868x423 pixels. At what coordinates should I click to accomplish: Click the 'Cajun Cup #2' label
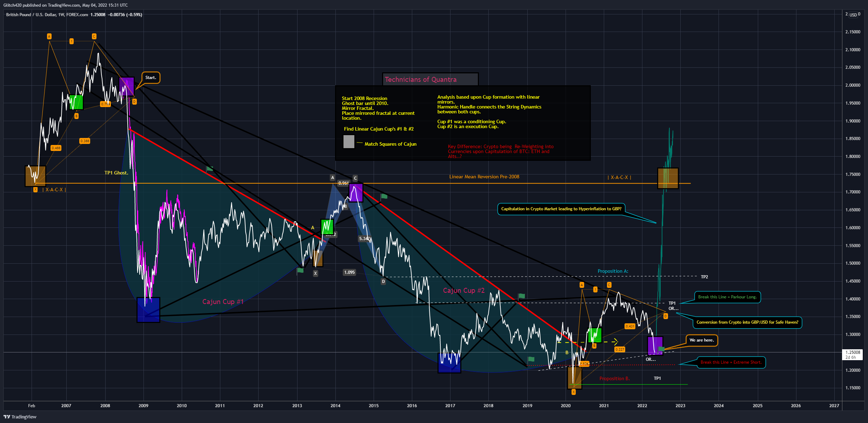coord(463,290)
